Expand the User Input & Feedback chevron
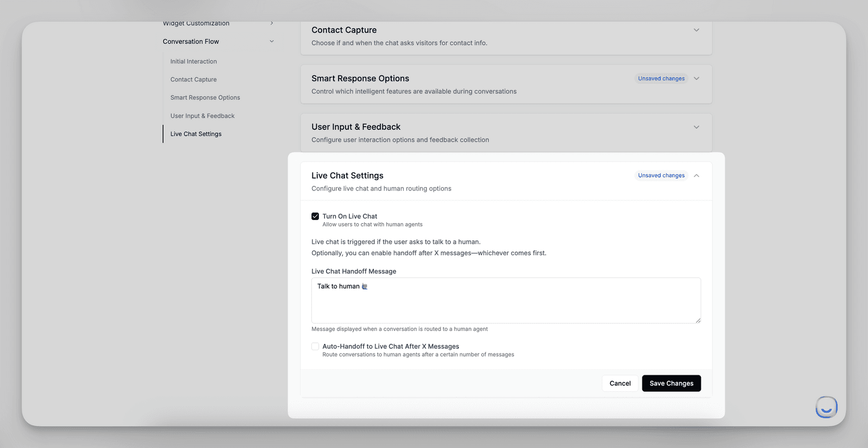This screenshot has height=448, width=868. point(697,127)
